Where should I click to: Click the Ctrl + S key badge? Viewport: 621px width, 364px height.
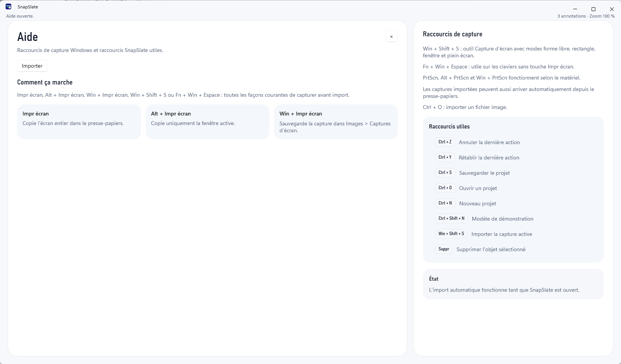coord(445,172)
